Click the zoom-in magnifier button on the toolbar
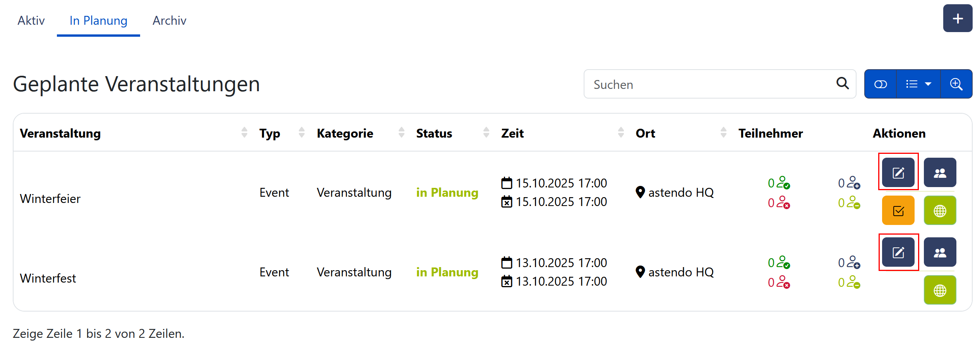Image resolution: width=980 pixels, height=356 pixels. click(x=956, y=84)
